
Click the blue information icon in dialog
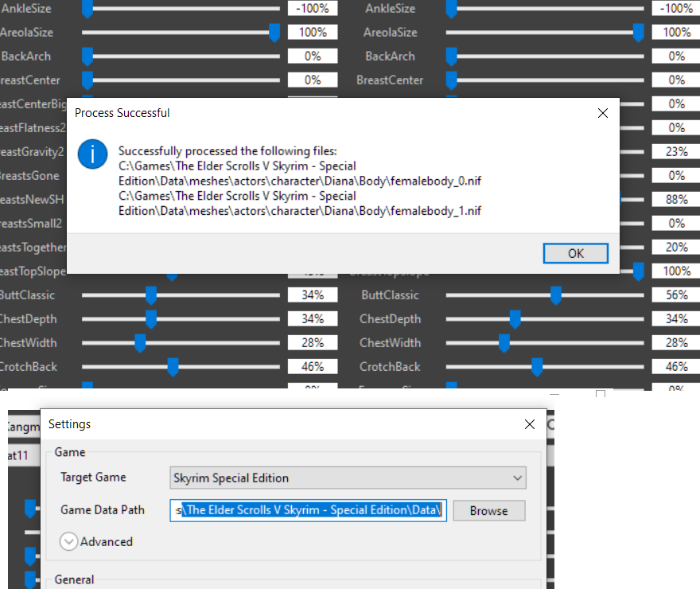pos(92,156)
